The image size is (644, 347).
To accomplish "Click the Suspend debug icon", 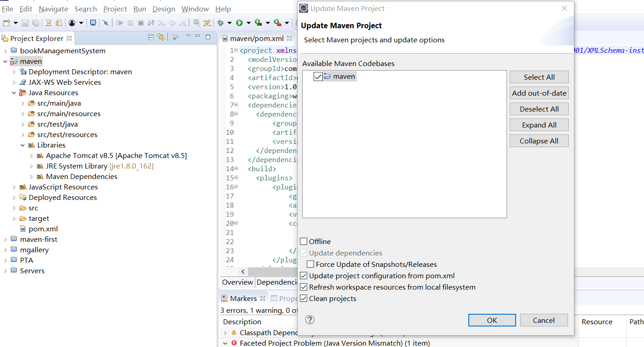I will point(130,23).
